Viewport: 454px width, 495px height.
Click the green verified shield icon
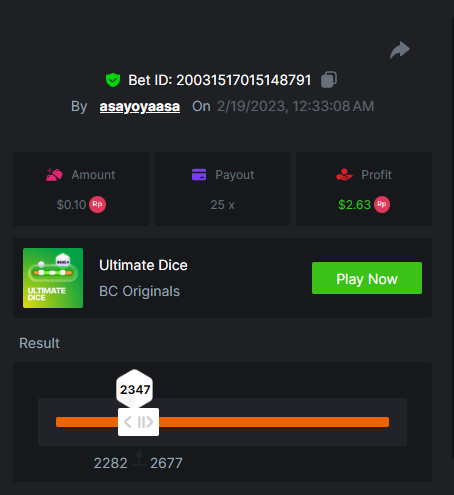click(113, 80)
